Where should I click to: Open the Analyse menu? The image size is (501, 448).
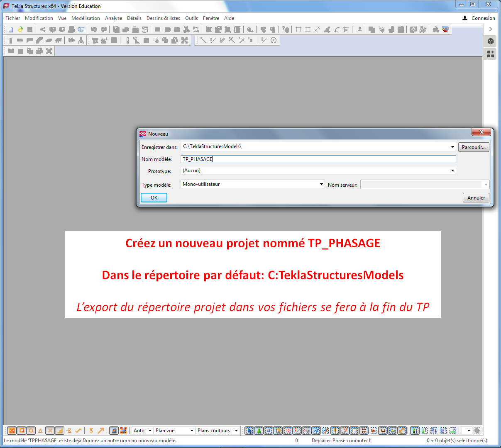pos(113,18)
